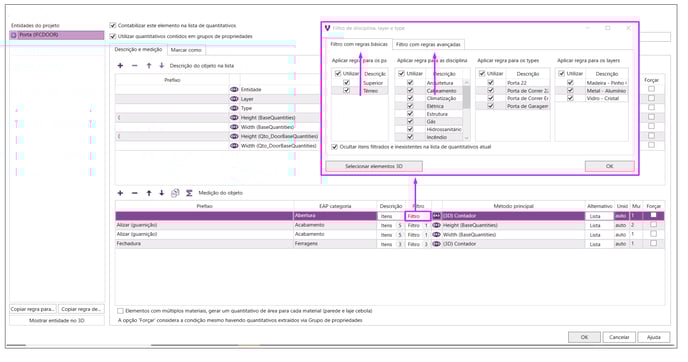This screenshot has width=688, height=362.
Task: Click 'Porta de Garagem' type entry
Action: (x=527, y=106)
